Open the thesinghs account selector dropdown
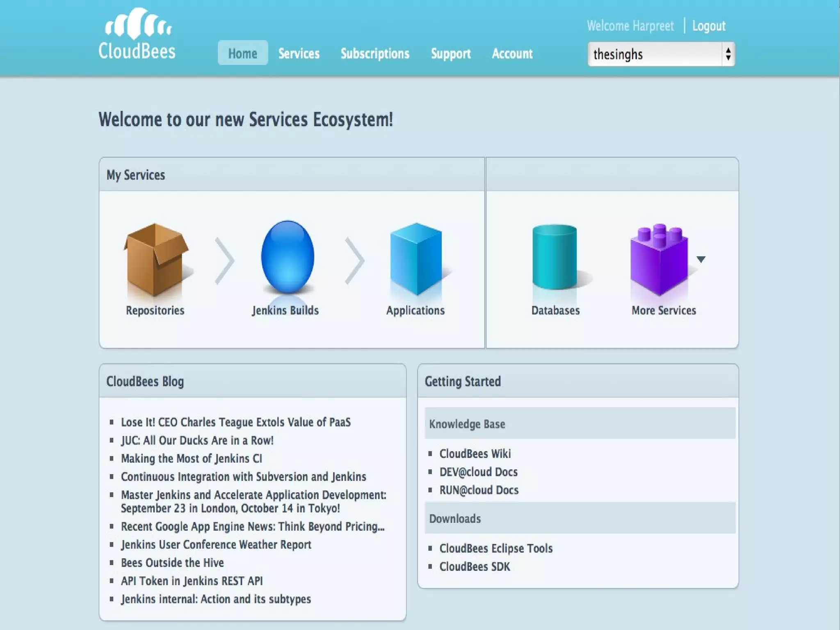The image size is (840, 630). 661,54
